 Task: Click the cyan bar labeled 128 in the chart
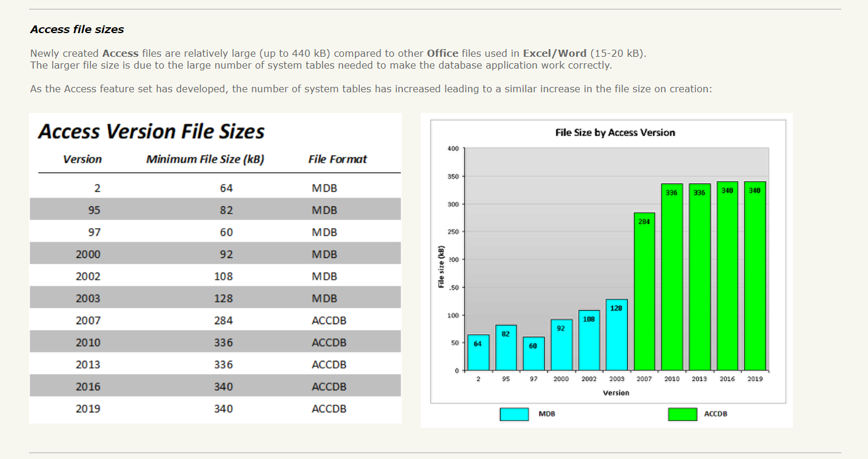pos(617,335)
